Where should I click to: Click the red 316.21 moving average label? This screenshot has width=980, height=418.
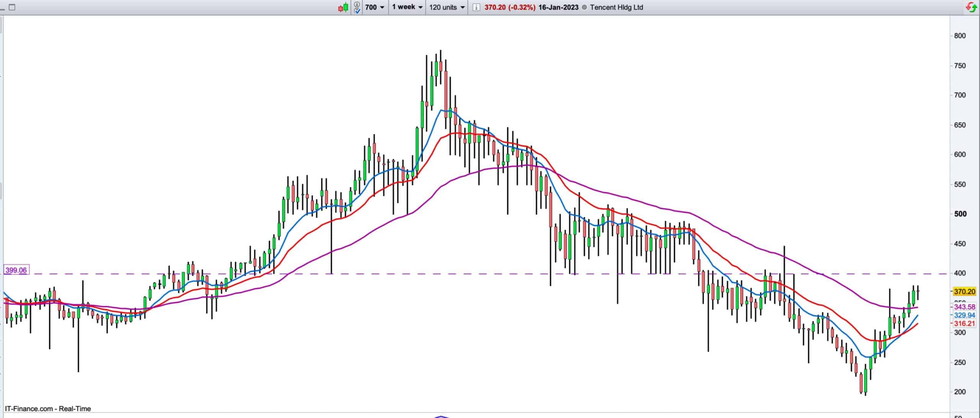coord(964,324)
